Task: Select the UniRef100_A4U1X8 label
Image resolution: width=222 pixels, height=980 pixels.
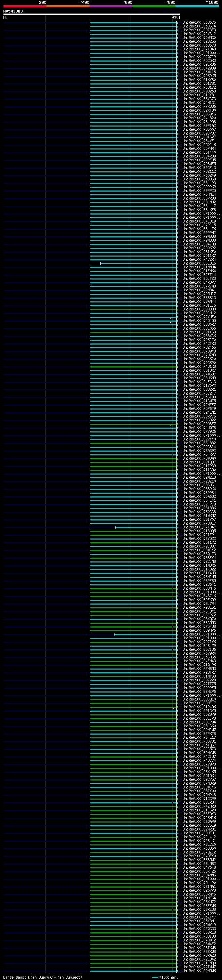Action: (199, 366)
